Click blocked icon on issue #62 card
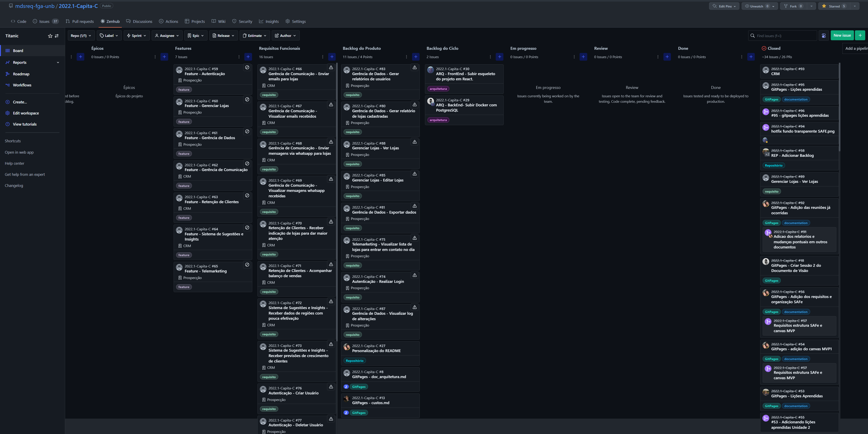The height and width of the screenshot is (434, 868). click(247, 164)
